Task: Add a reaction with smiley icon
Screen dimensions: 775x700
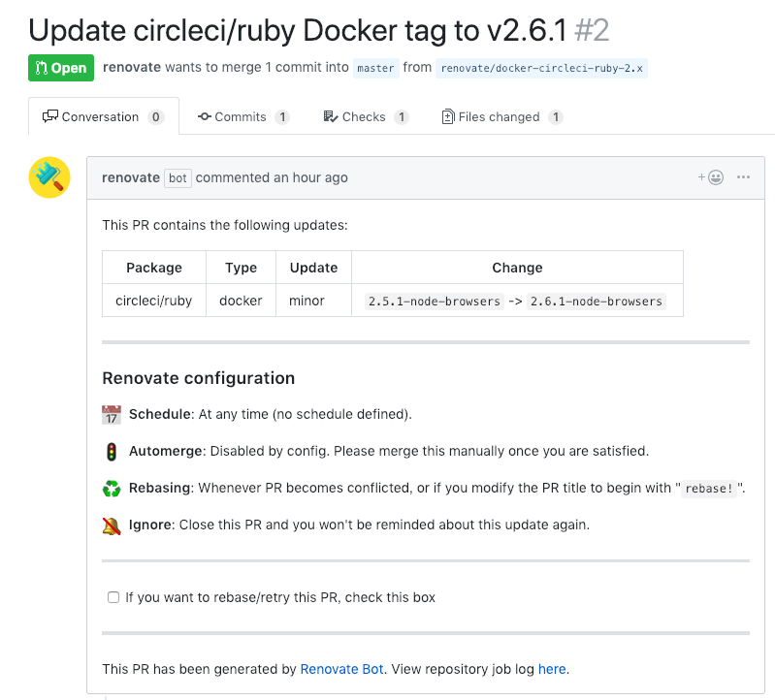Action: [711, 177]
